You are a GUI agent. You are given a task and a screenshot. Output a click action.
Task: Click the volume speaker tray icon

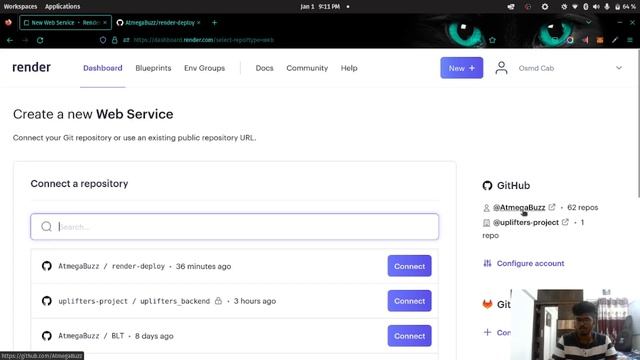[x=596, y=7]
